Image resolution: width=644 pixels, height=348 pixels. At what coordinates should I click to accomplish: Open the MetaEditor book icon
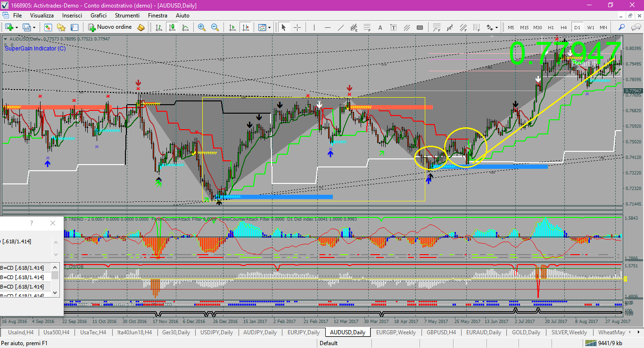(141, 27)
